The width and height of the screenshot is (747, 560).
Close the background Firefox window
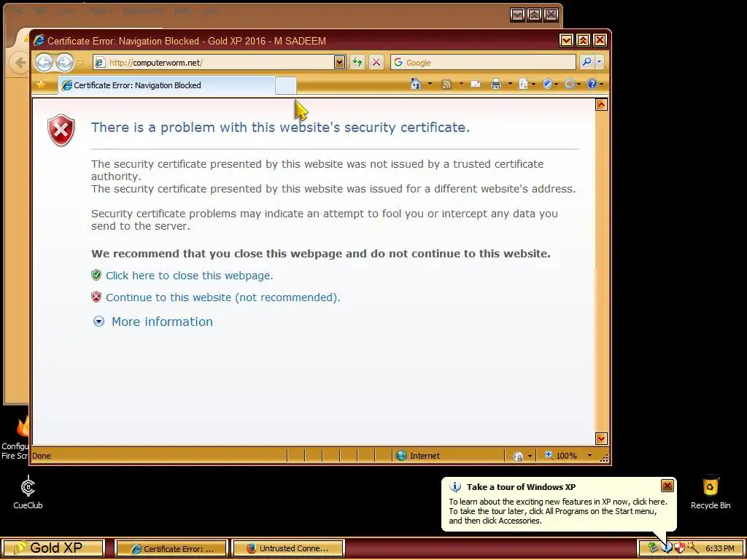click(x=551, y=15)
